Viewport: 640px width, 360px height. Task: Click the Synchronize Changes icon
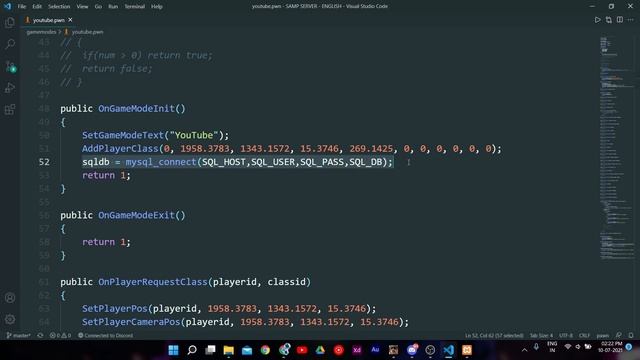click(40, 336)
